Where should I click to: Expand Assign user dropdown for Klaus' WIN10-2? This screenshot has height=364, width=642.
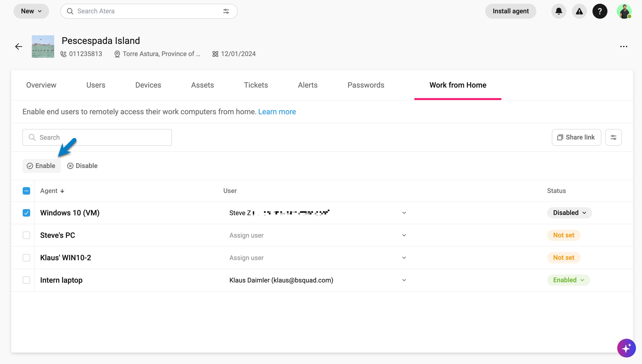click(404, 258)
